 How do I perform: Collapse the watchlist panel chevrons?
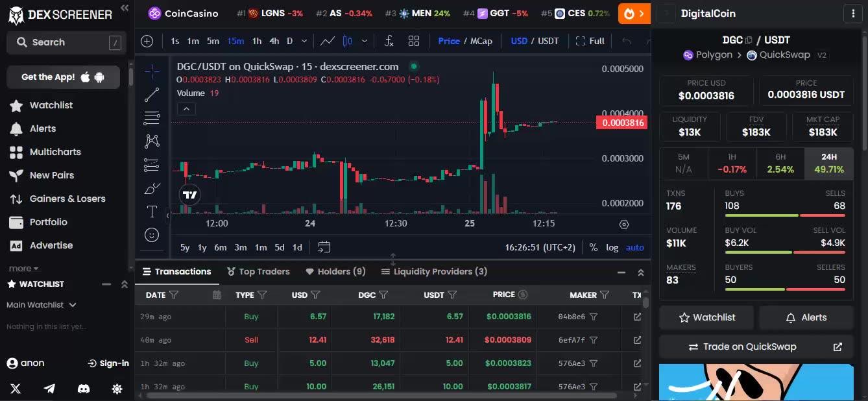(125, 284)
